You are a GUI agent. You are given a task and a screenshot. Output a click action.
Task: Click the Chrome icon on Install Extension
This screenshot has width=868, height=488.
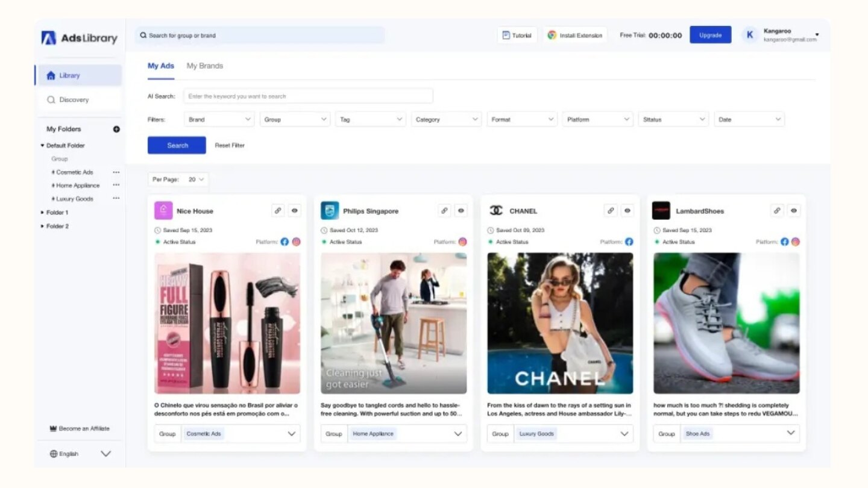[552, 35]
